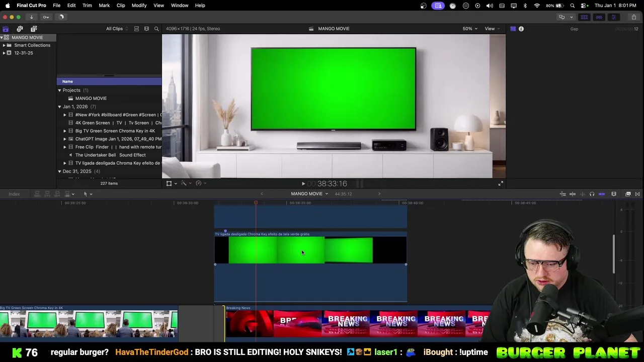
Task: Expand Smart Collections folder
Action: click(4, 45)
